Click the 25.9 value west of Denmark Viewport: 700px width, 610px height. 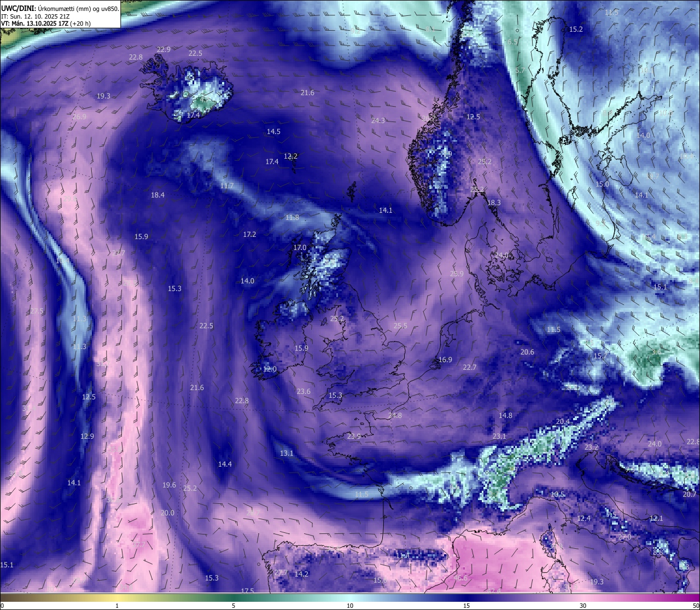tap(457, 274)
